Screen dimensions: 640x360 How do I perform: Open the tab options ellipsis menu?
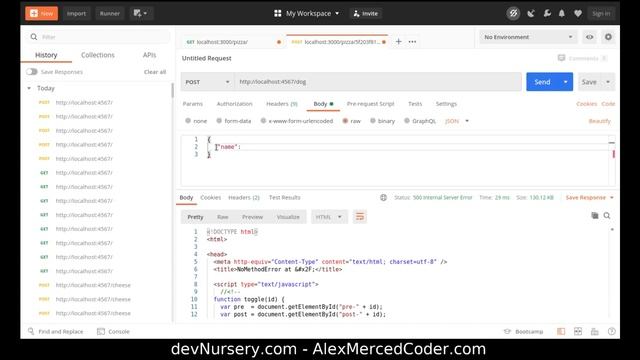(x=412, y=41)
